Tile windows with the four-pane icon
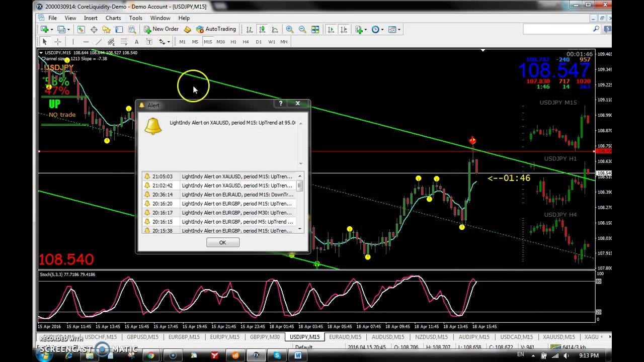Viewport: 644px width, 362px height. [x=315, y=30]
